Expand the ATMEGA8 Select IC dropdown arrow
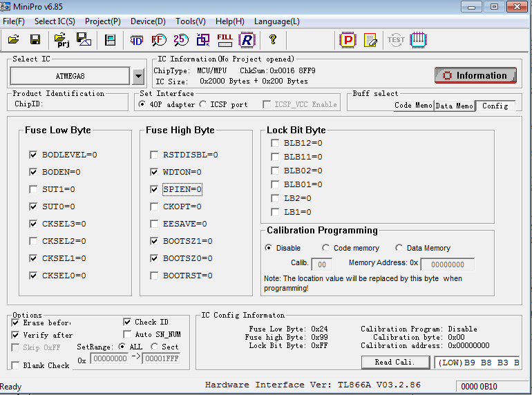Image resolution: width=532 pixels, height=395 pixels. coord(138,76)
